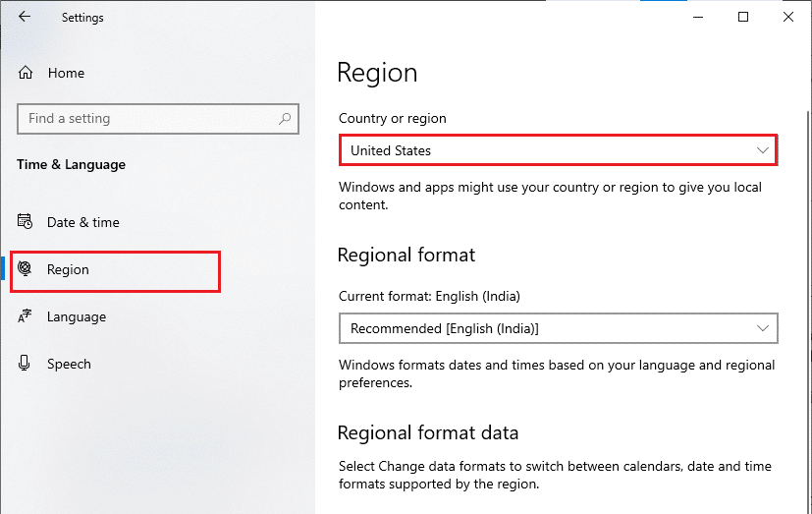Click the vertical scrollbar on right

pos(809,311)
